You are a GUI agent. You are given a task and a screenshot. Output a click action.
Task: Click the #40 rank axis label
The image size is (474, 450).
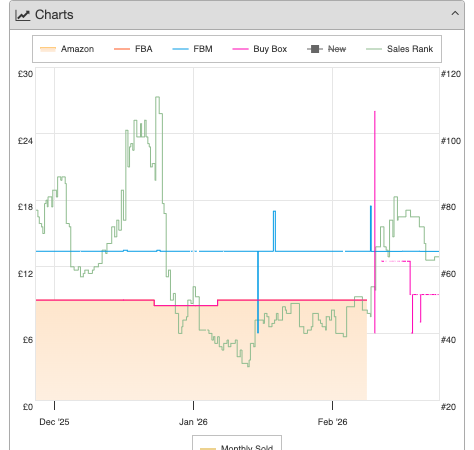click(448, 340)
